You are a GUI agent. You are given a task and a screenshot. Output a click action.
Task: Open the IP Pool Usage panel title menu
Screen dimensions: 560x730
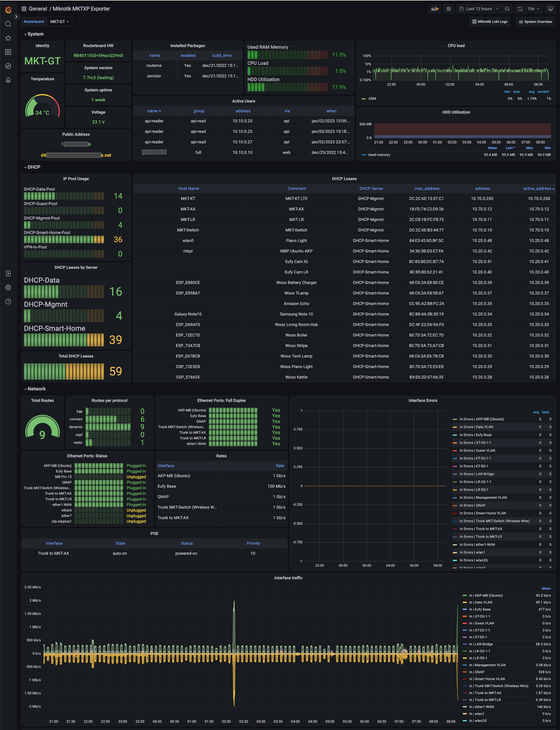(x=76, y=179)
